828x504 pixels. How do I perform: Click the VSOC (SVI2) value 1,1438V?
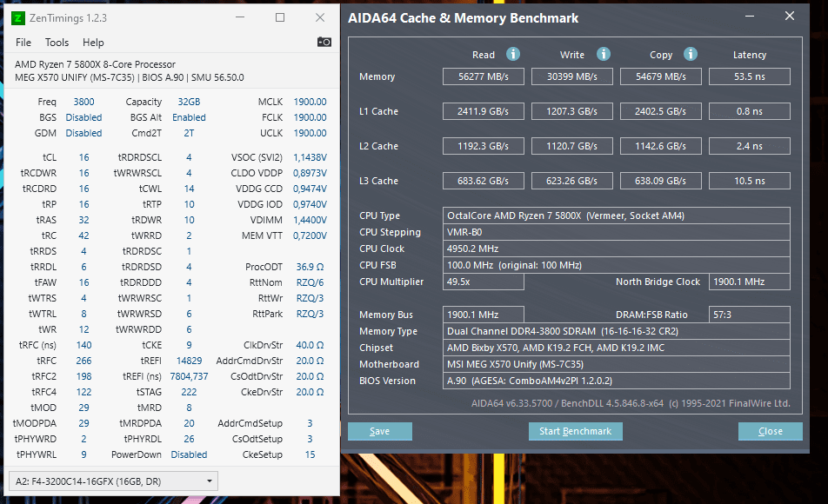(x=310, y=157)
